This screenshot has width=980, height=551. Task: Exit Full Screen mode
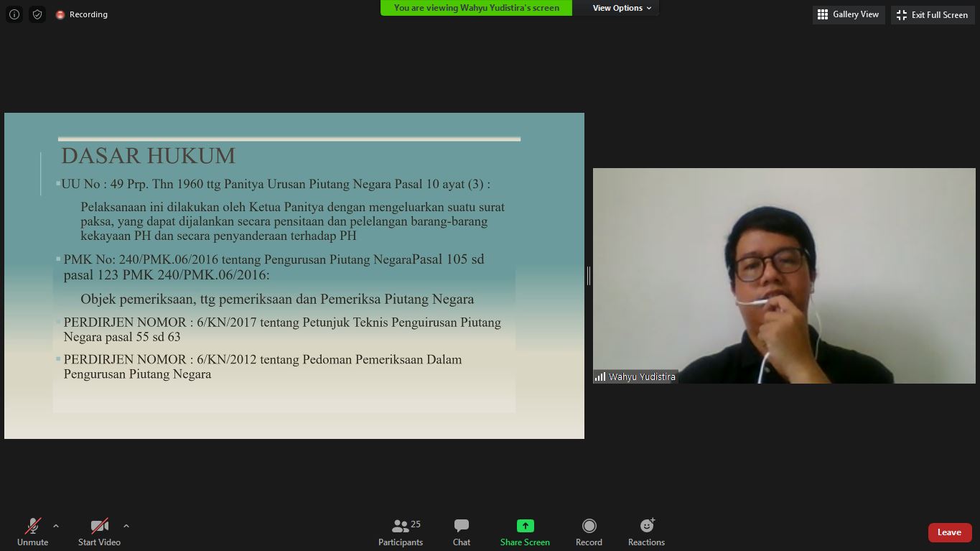coord(933,14)
